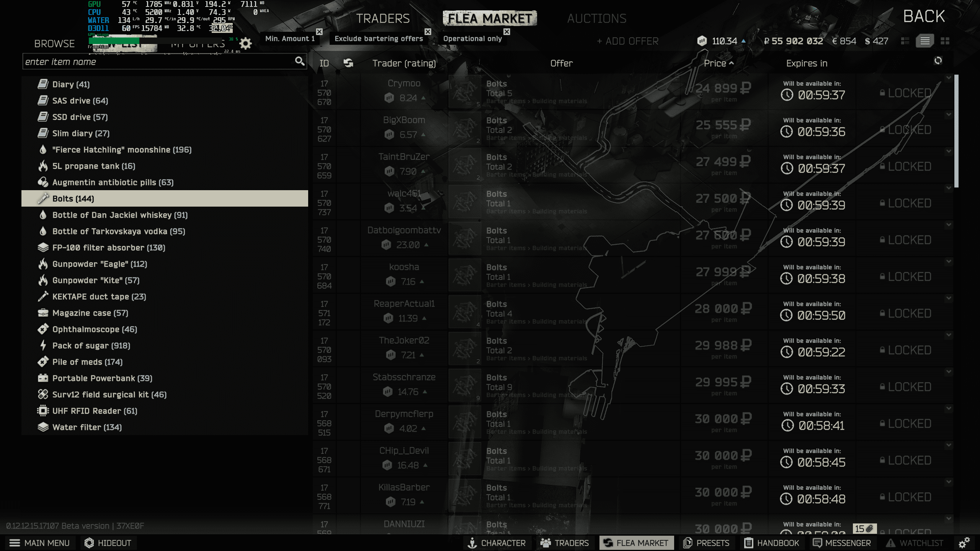The height and width of the screenshot is (551, 980).
Task: Expand the Crymoo offer row chevron
Action: pos(949,78)
